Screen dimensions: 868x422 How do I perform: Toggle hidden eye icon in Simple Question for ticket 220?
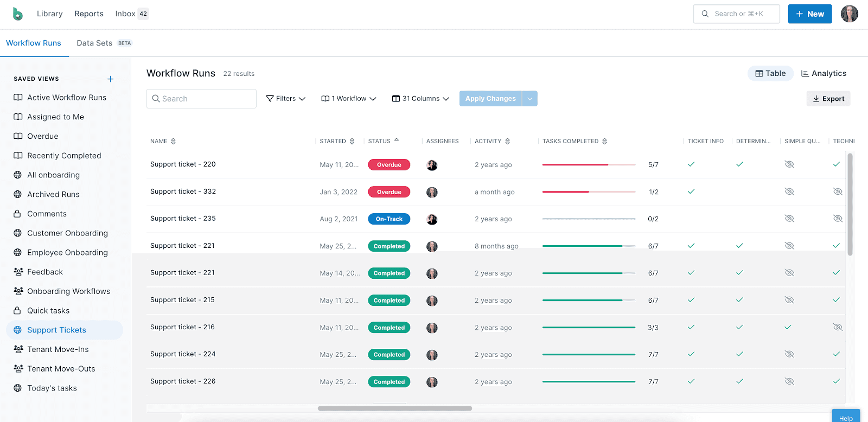[789, 164]
